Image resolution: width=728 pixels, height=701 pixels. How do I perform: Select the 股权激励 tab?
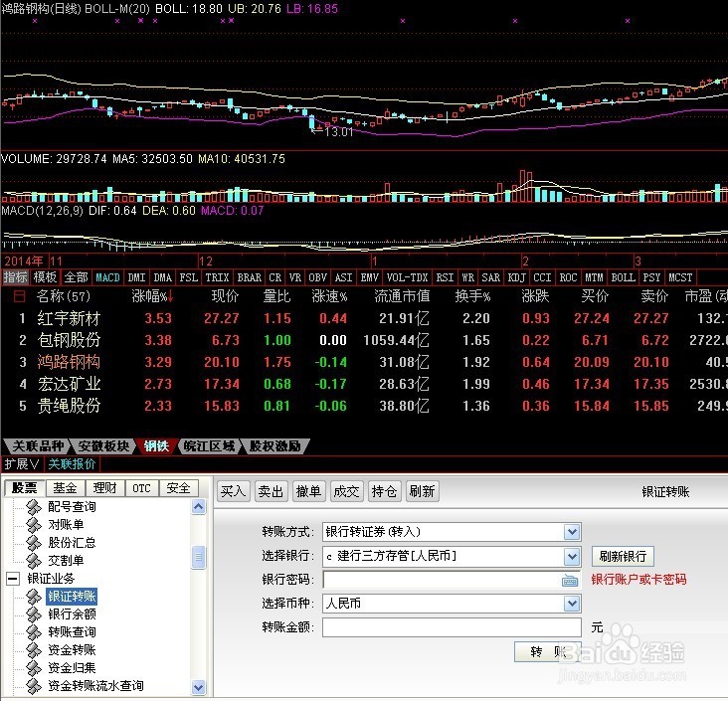(x=274, y=446)
